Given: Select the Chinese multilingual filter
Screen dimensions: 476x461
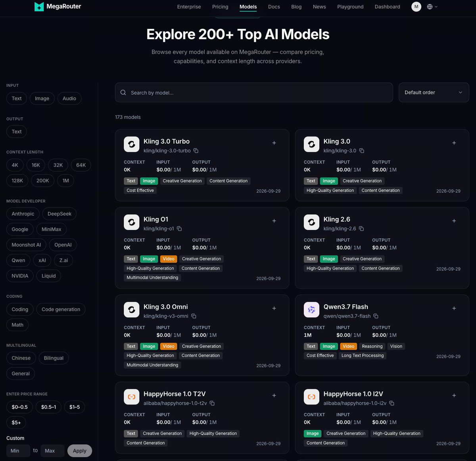Looking at the screenshot, I should 21,358.
